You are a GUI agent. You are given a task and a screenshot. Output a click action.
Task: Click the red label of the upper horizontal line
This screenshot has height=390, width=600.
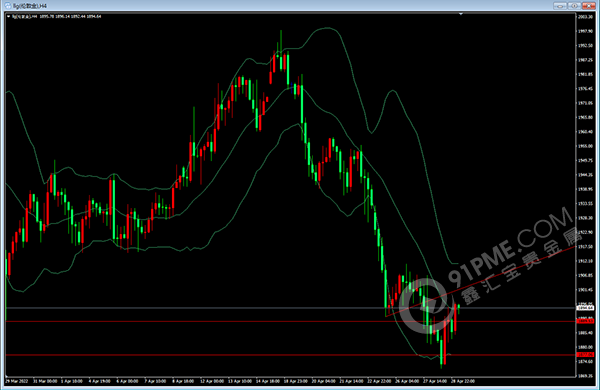pos(585,321)
